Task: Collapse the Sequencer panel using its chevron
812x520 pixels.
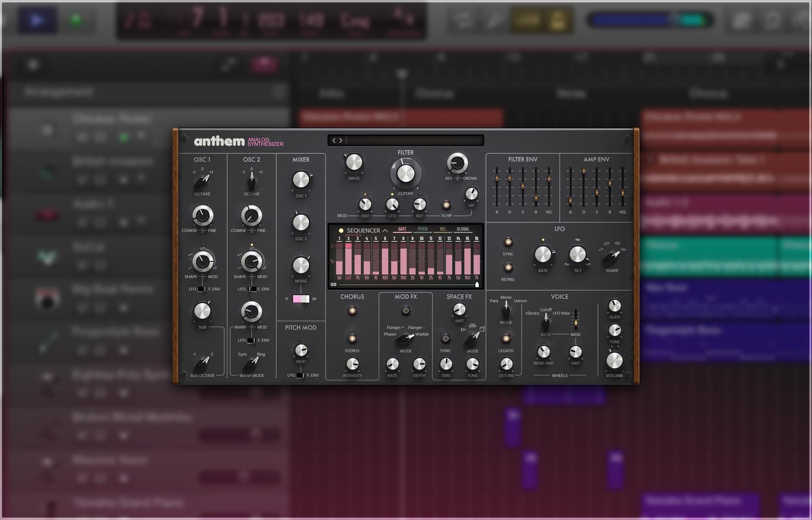Action: (385, 230)
